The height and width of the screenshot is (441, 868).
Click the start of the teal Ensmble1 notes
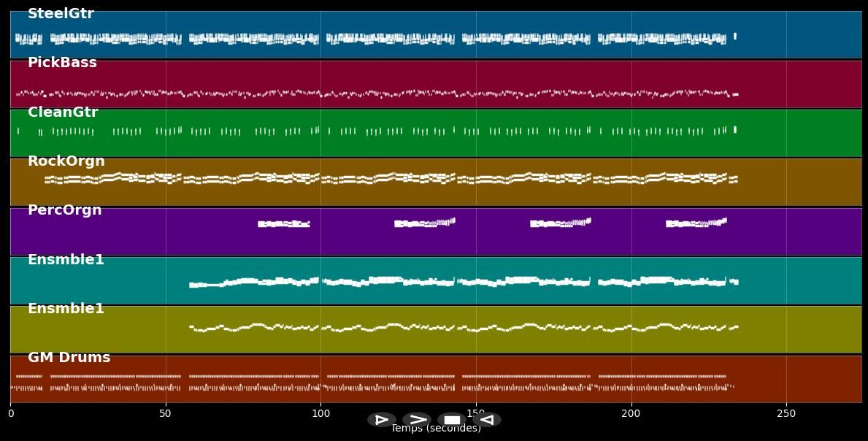click(x=192, y=285)
